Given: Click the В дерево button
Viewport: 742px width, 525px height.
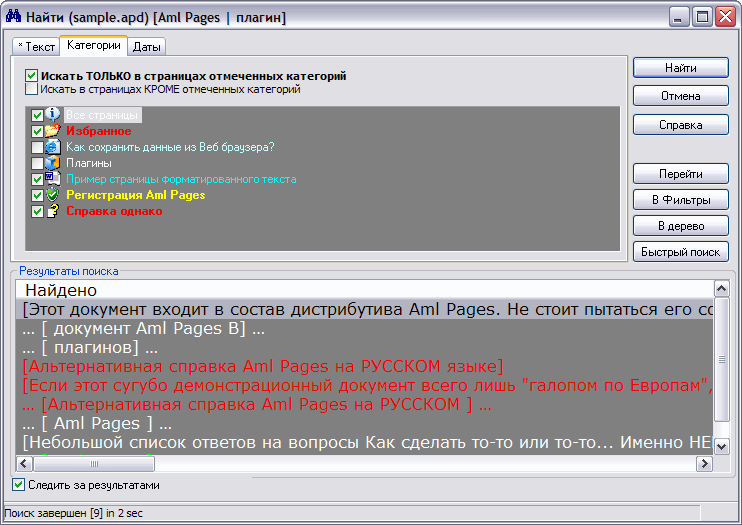Looking at the screenshot, I should tap(680, 226).
